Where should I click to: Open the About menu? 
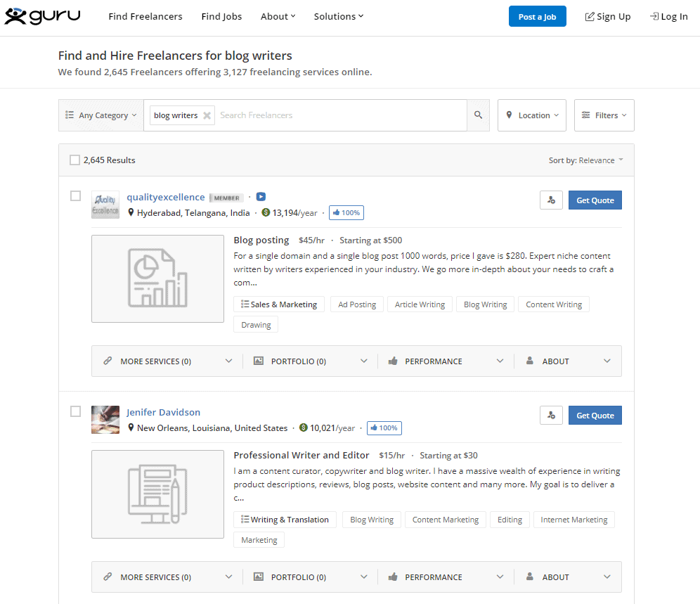coord(278,17)
